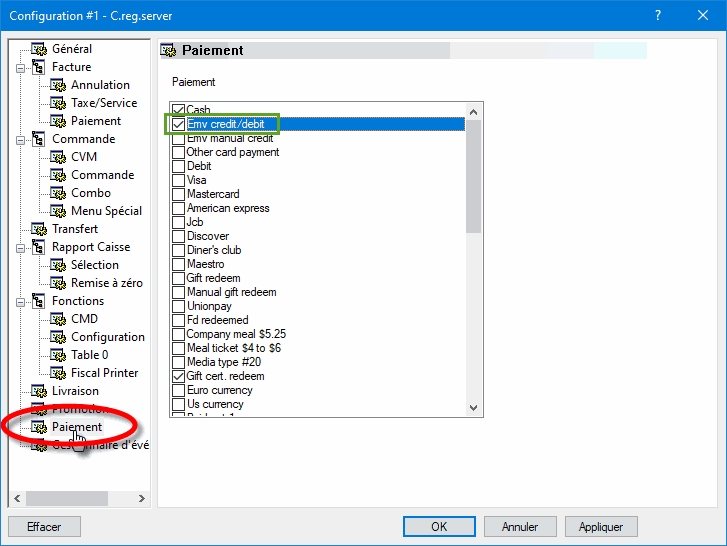
Task: Click the Transfert tree icon
Action: (x=39, y=229)
